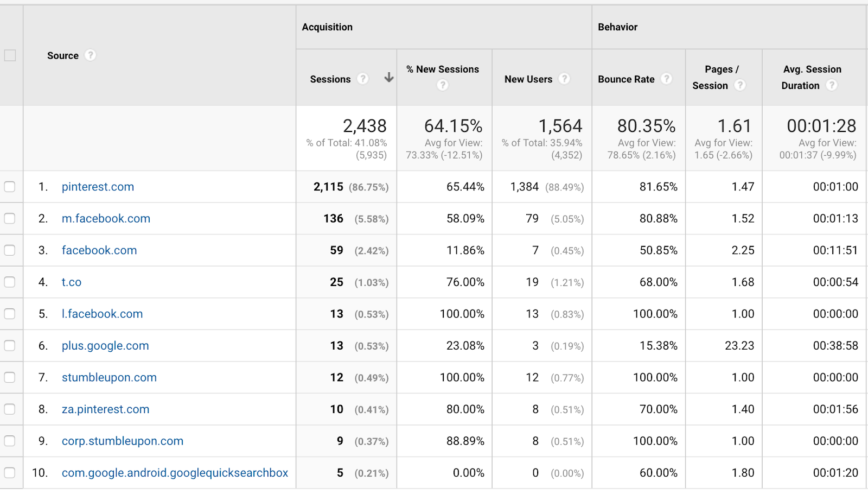Screen dimensions: 868x494
Task: Sort by % New Sessions column header
Action: [x=443, y=69]
